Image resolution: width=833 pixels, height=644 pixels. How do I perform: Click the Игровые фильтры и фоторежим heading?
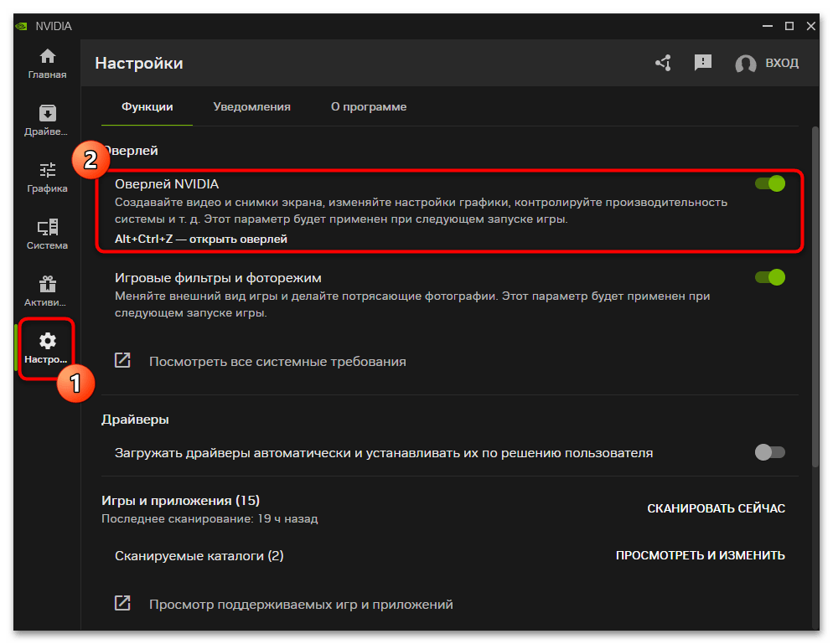tap(218, 278)
